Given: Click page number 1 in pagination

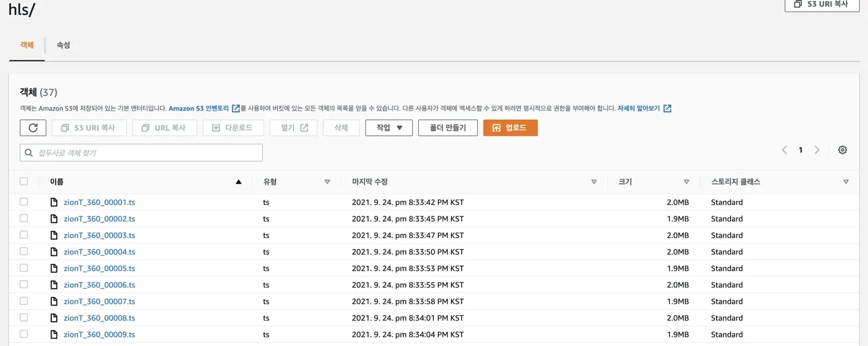Looking at the screenshot, I should (x=801, y=150).
